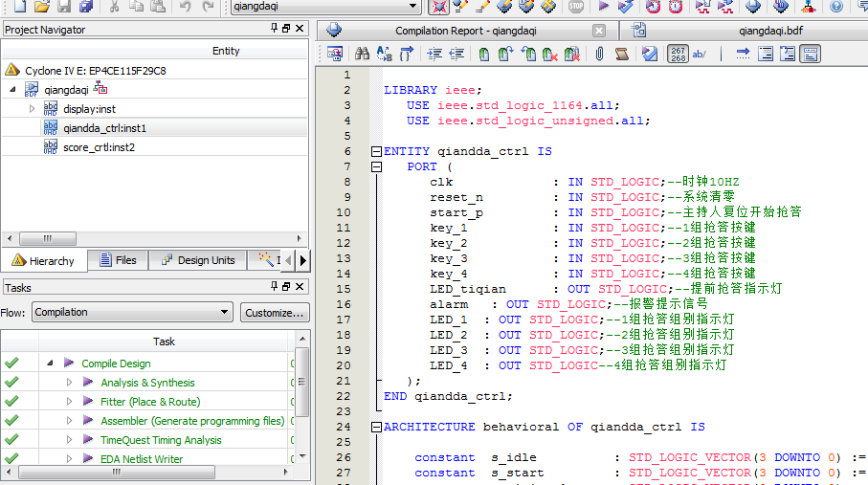
Task: Fold the ARCHITECTURE behavioral code block
Action: pyautogui.click(x=376, y=427)
